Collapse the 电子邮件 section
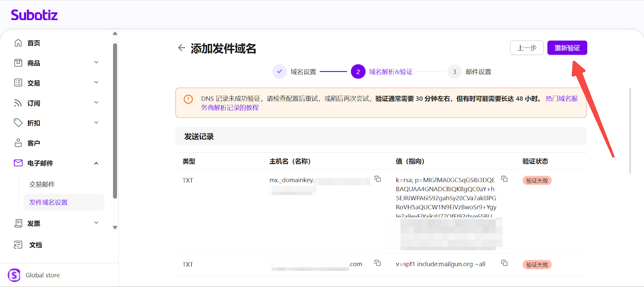644x287 pixels. tap(96, 163)
